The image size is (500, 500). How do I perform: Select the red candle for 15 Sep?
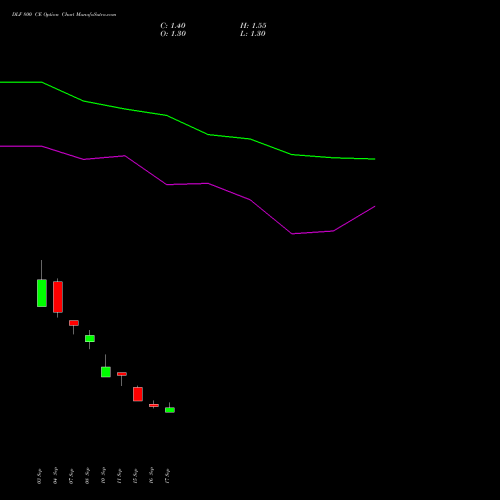pos(138,394)
